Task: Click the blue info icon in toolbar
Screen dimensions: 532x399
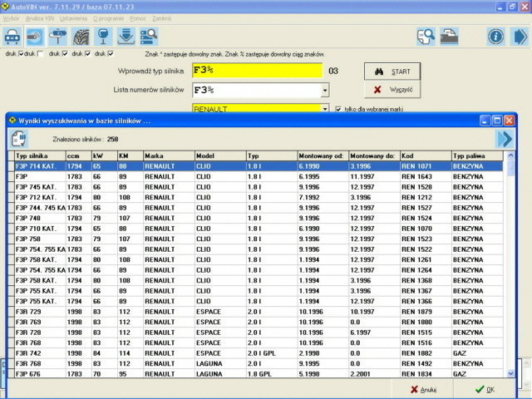Action: tap(496, 36)
